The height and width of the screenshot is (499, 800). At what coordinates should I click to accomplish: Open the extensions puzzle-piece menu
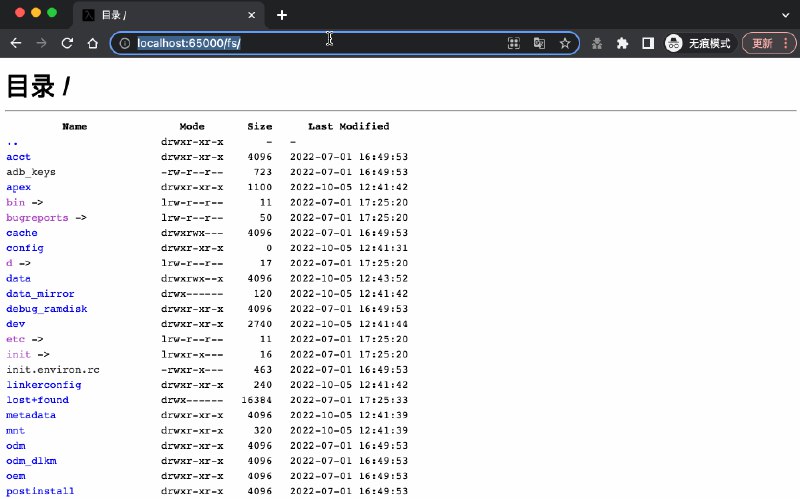622,43
